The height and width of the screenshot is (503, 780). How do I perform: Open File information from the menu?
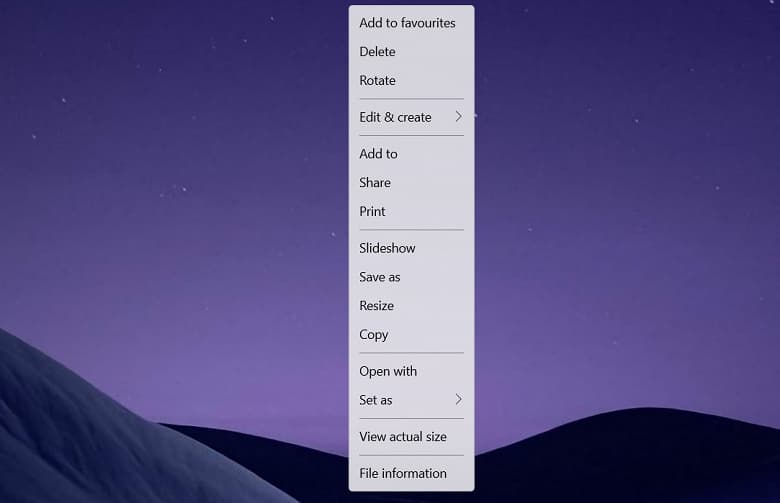click(403, 474)
